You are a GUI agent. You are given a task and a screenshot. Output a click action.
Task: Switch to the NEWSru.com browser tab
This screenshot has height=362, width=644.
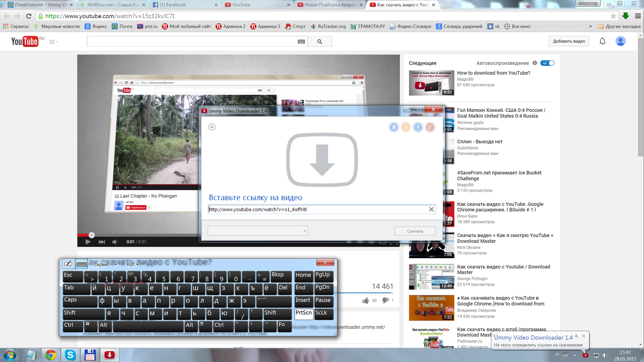coord(113,5)
